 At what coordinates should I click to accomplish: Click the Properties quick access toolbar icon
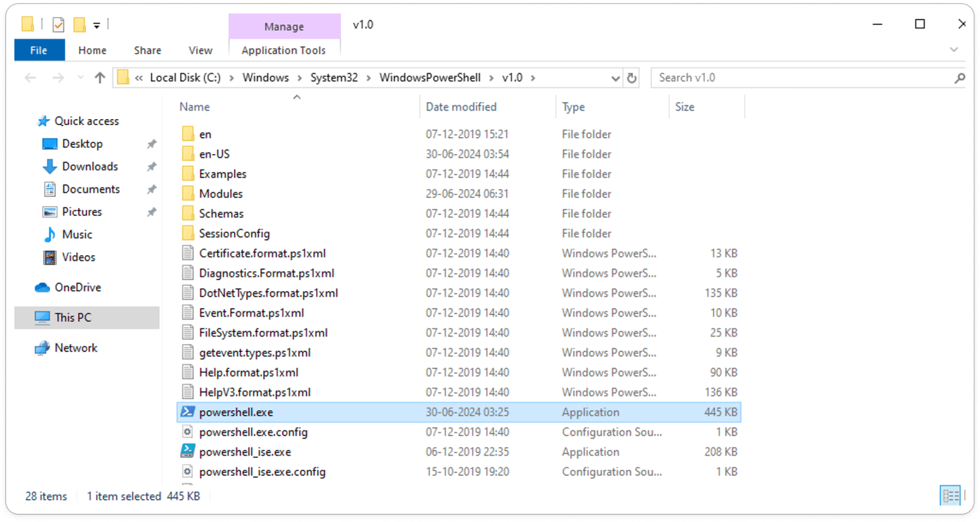tap(59, 25)
